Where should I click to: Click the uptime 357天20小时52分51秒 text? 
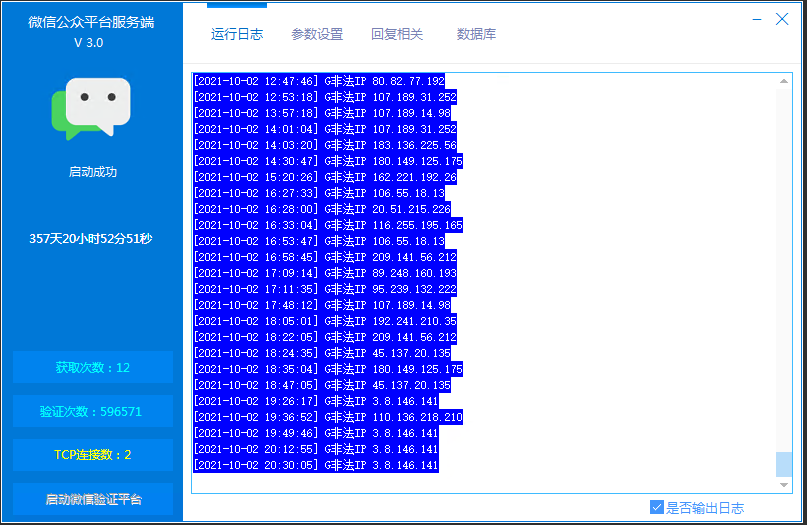[x=91, y=239]
